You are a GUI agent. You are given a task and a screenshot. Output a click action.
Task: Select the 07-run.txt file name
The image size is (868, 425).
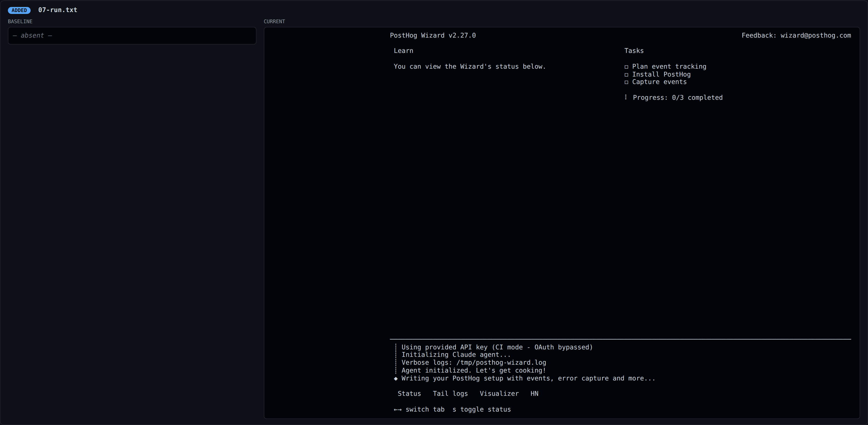pyautogui.click(x=58, y=10)
